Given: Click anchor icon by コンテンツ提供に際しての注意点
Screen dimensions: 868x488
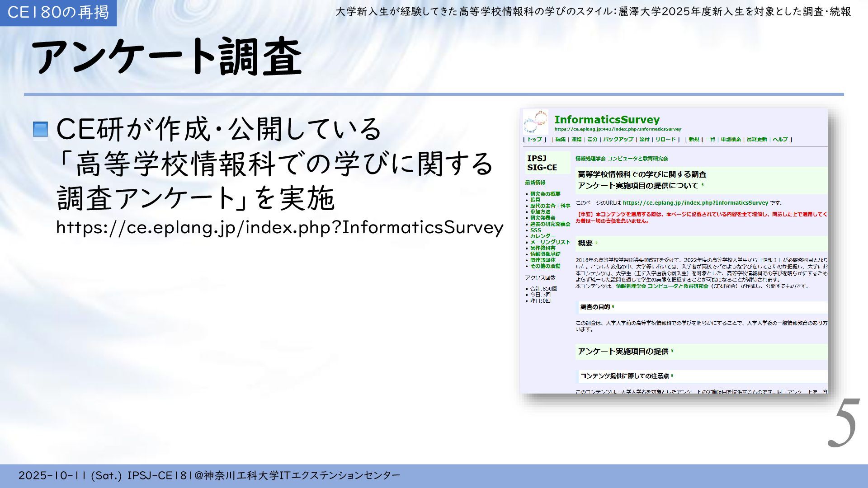Looking at the screenshot, I should (x=672, y=375).
